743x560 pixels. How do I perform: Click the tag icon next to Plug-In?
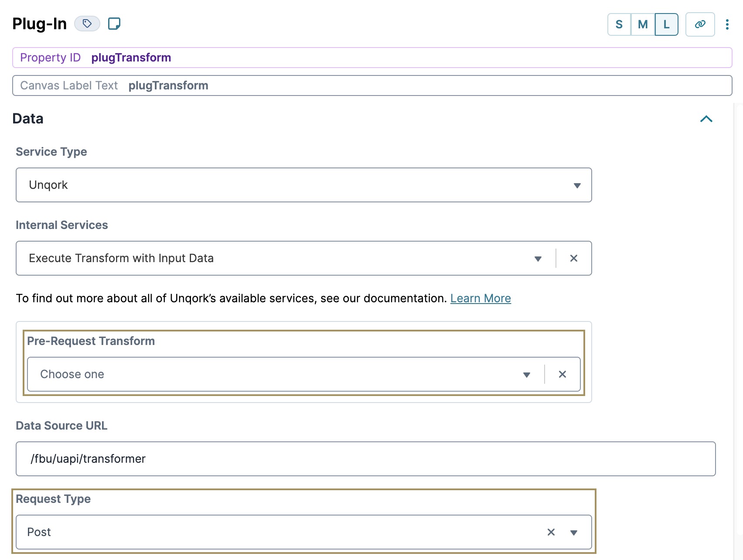click(87, 24)
